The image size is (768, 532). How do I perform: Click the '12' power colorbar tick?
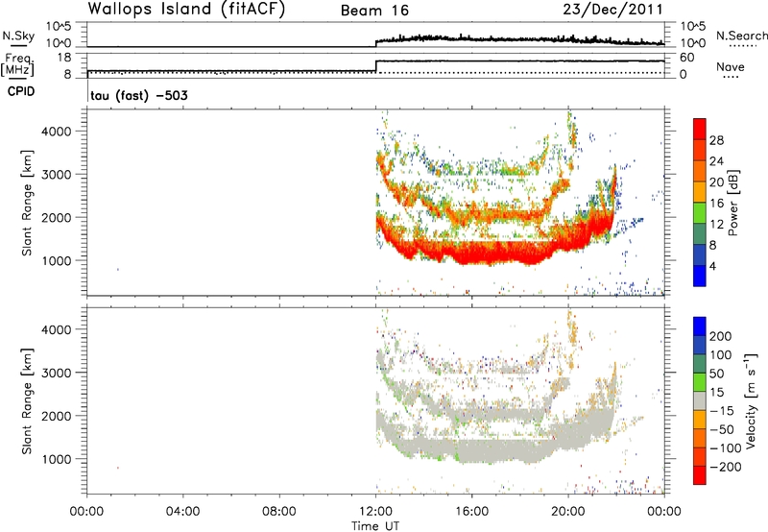pos(716,225)
